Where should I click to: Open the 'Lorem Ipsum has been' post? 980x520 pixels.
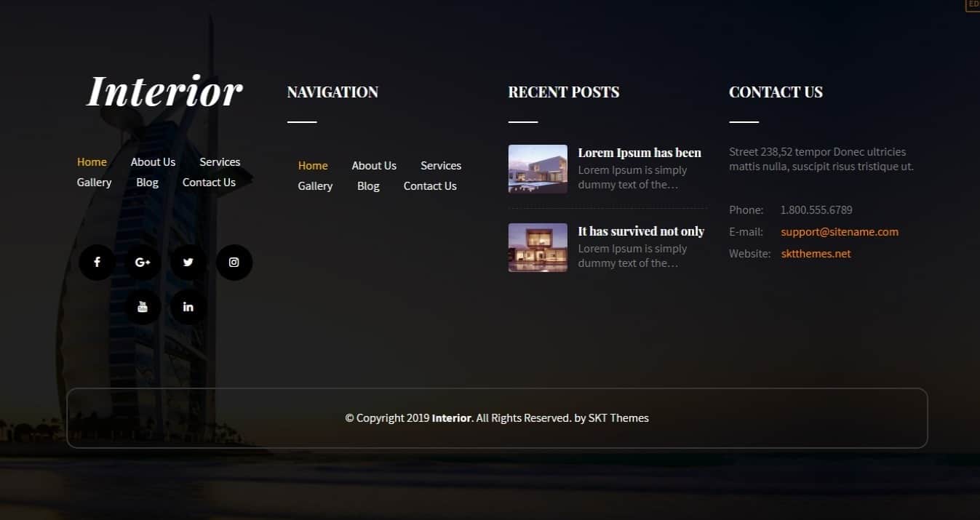pos(640,153)
